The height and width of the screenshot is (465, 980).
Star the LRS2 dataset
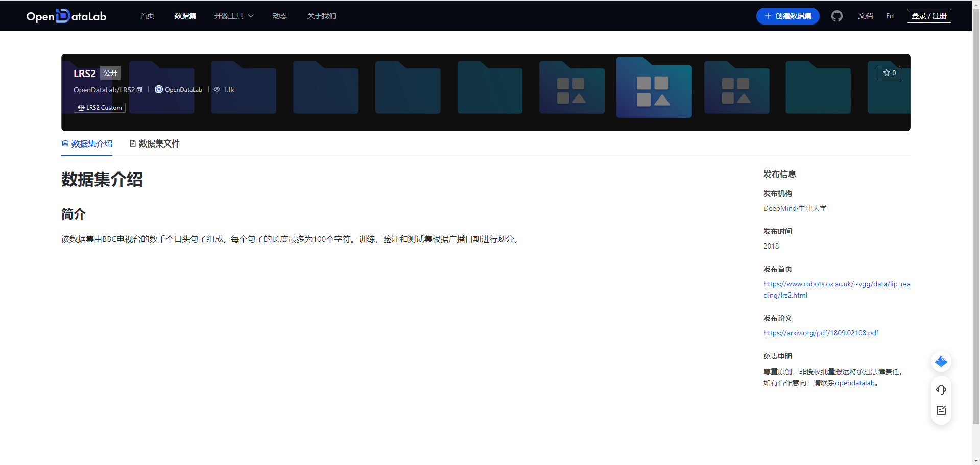889,72
